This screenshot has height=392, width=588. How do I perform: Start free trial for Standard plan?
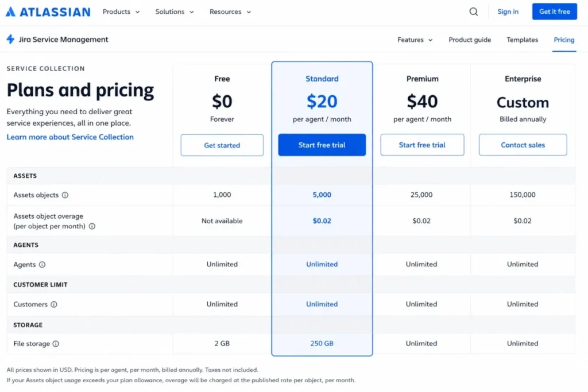click(322, 145)
